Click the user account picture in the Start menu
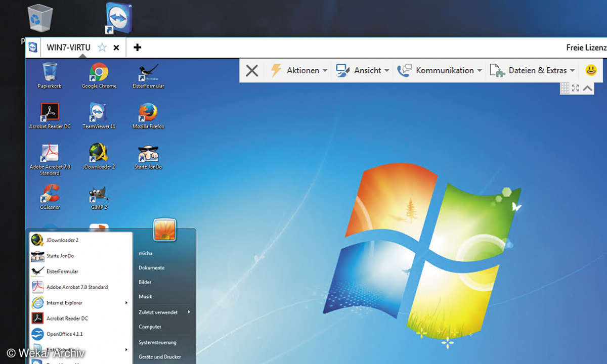The height and width of the screenshot is (364, 607). point(164,230)
